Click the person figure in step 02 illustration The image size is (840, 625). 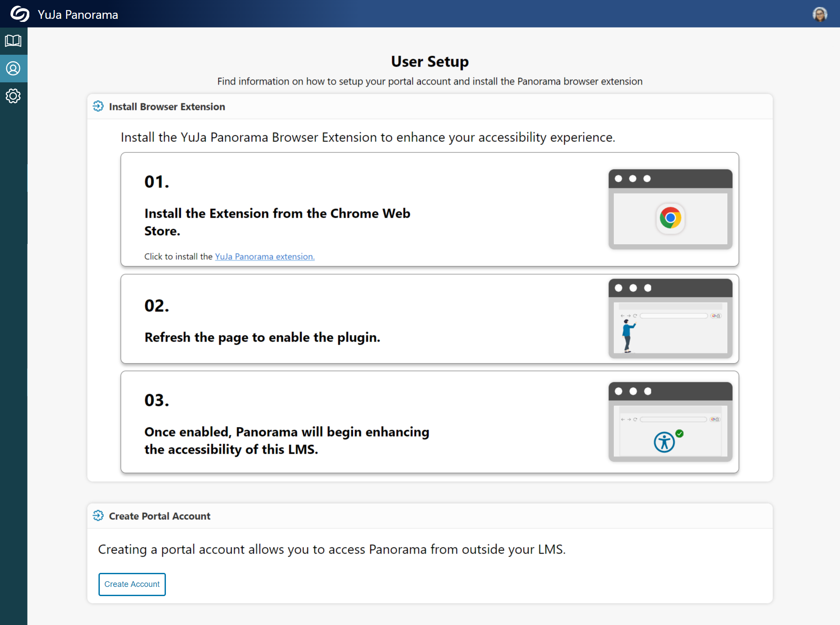point(628,335)
